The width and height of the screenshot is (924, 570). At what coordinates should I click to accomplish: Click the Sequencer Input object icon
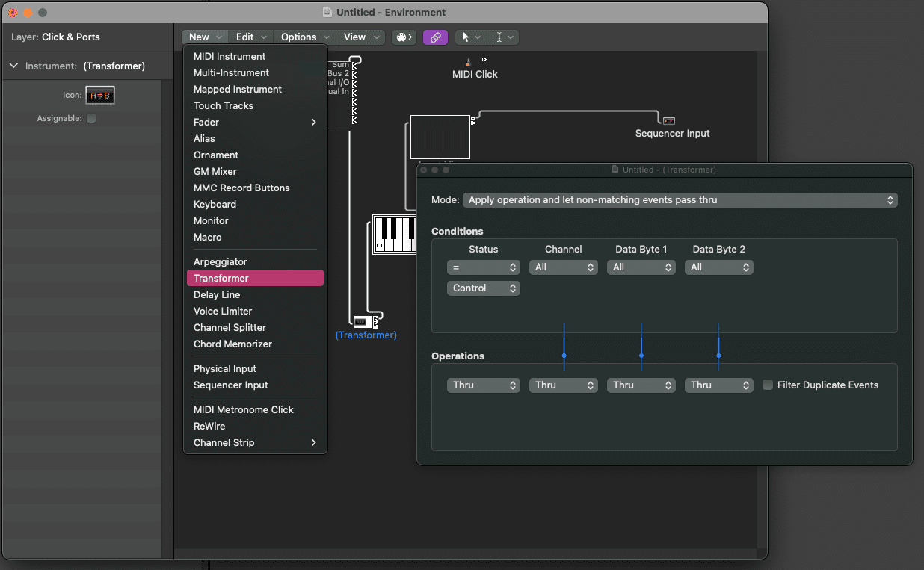pos(668,120)
